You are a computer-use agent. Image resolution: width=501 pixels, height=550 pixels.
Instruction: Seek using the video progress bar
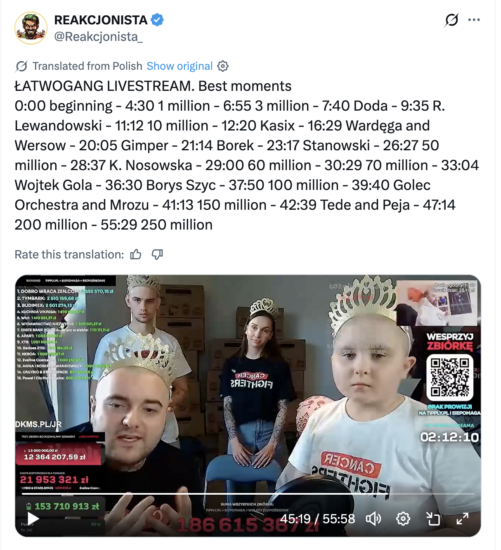point(248,494)
